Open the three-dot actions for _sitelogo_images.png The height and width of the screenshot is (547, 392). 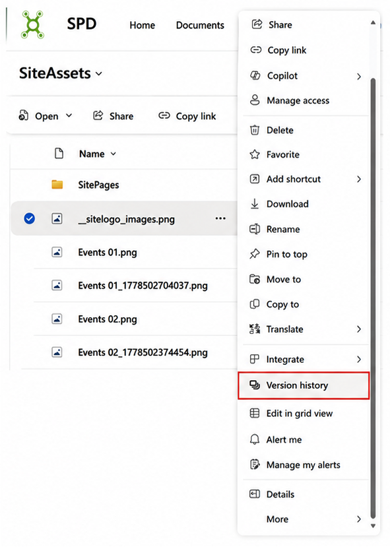[x=220, y=218]
